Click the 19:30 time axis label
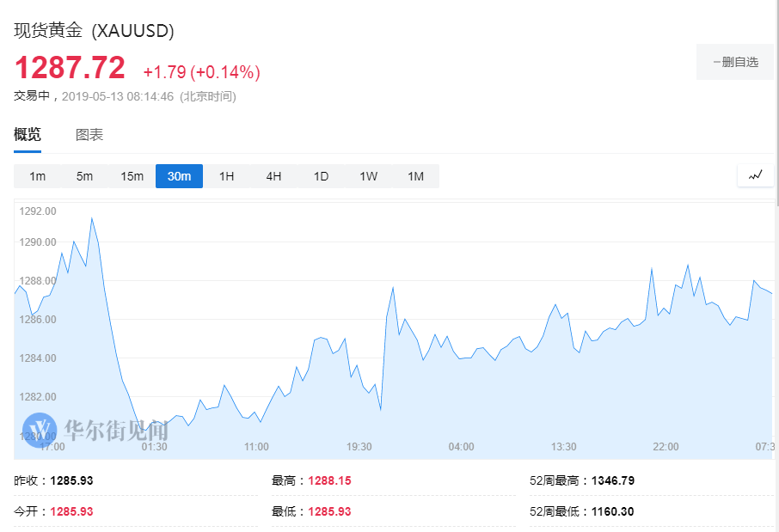The image size is (779, 532). coord(359,447)
